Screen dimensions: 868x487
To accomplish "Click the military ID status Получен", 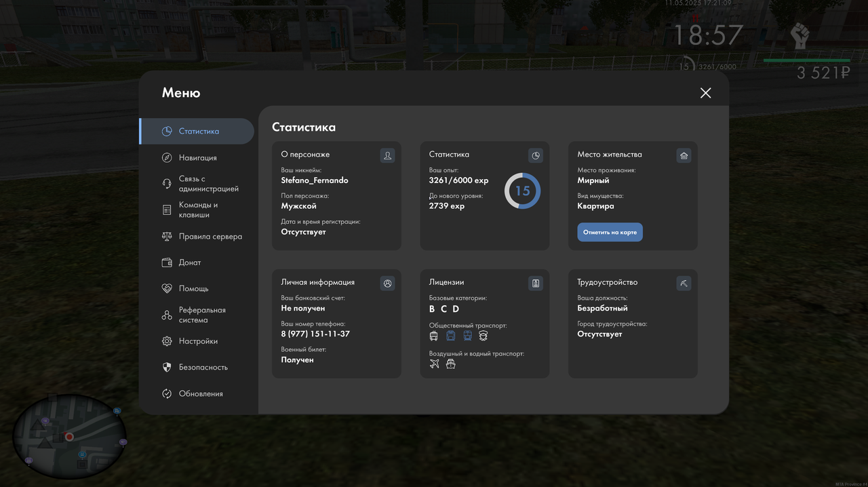I will tap(298, 360).
